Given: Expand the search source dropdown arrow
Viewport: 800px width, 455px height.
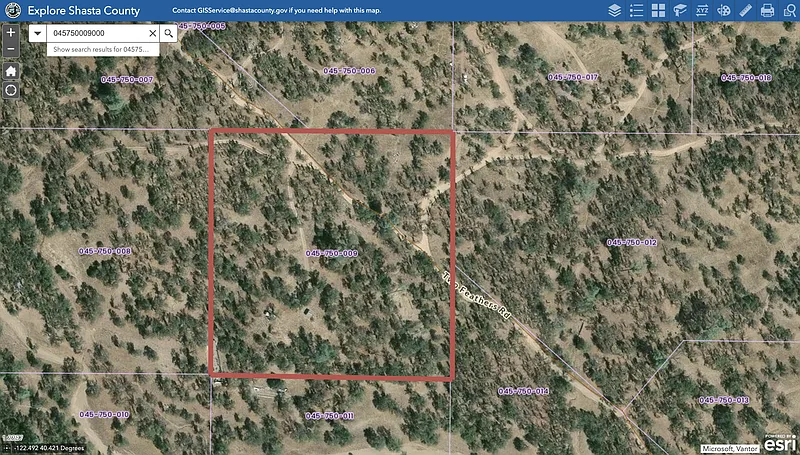Looking at the screenshot, I should coord(37,33).
